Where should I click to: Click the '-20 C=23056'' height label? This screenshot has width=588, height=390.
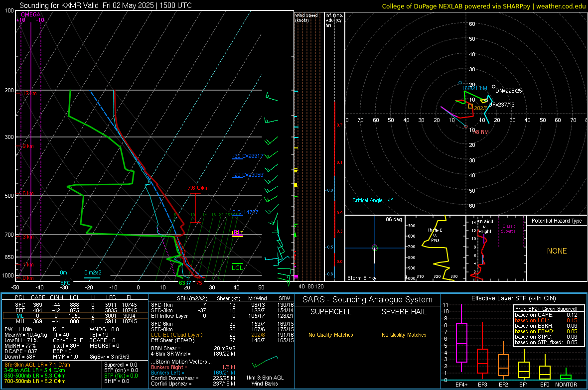point(248,175)
